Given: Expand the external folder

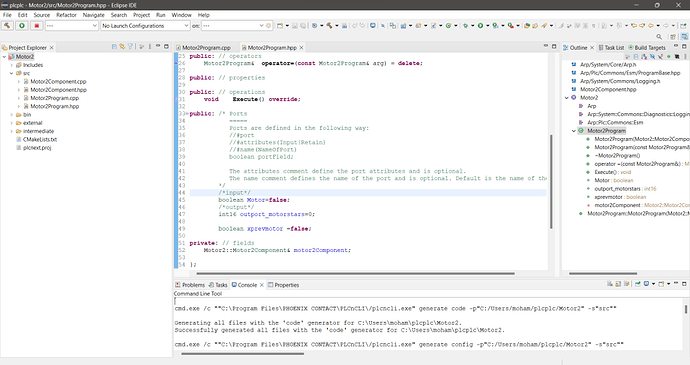Looking at the screenshot, I should coord(12,123).
